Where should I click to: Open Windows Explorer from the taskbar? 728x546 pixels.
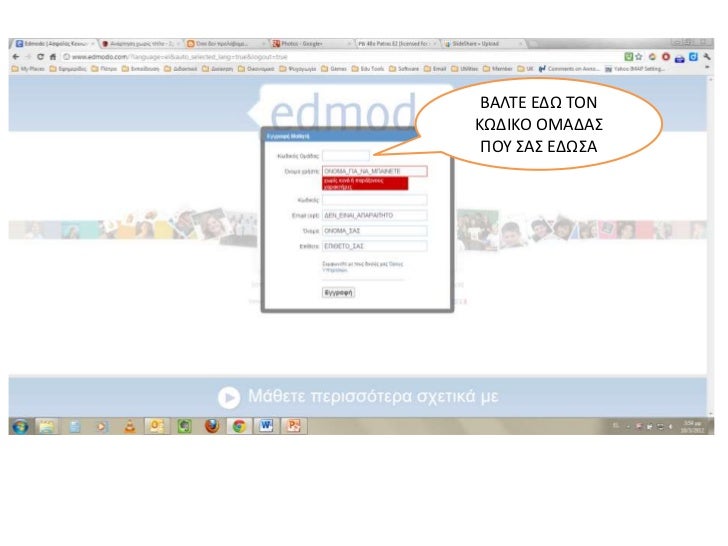coord(46,426)
